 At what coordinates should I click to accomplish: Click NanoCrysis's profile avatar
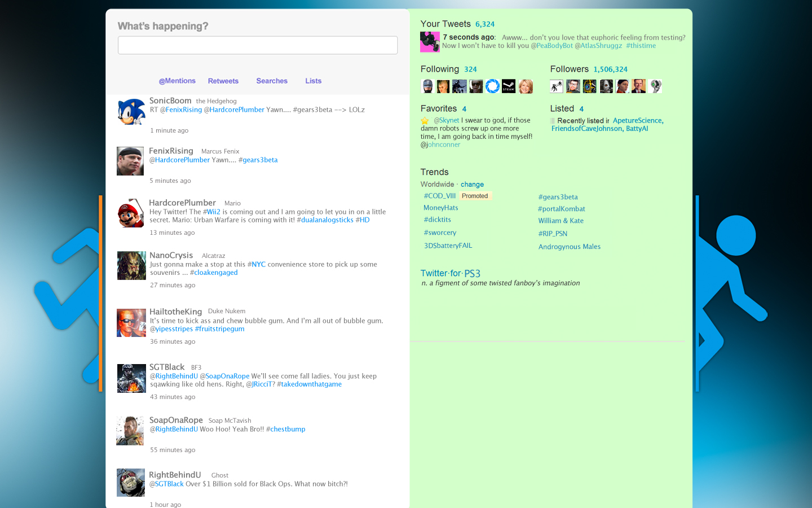[131, 265]
